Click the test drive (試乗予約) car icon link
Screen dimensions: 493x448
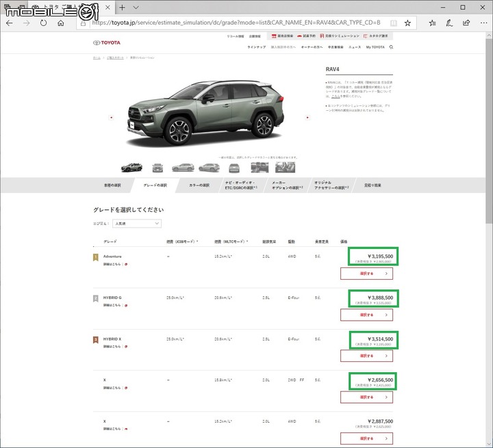coord(306,36)
